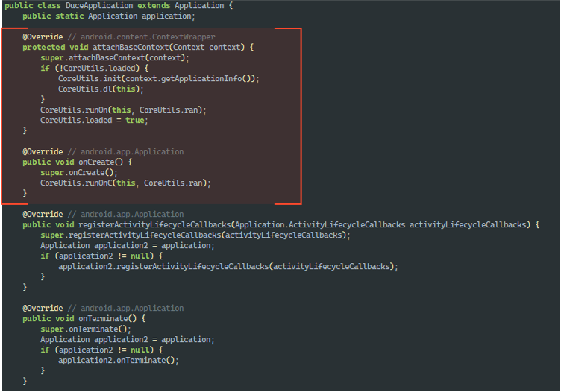
Task: Click the 'CoreUtils.runOn(this, CoreUtils.ran);' line
Action: click(123, 110)
